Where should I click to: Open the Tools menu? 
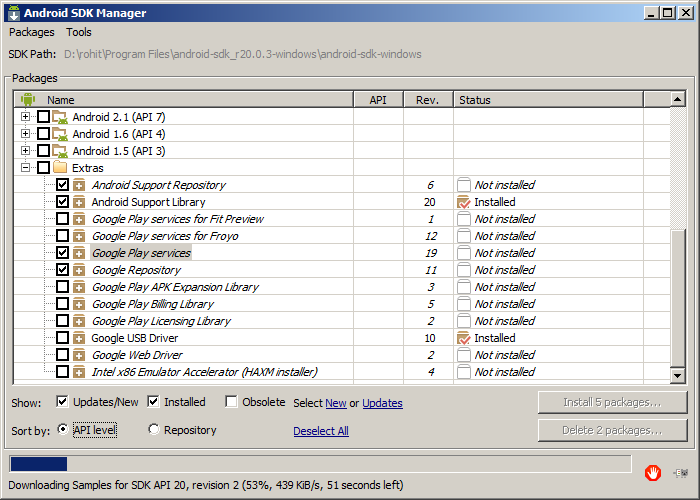79,32
